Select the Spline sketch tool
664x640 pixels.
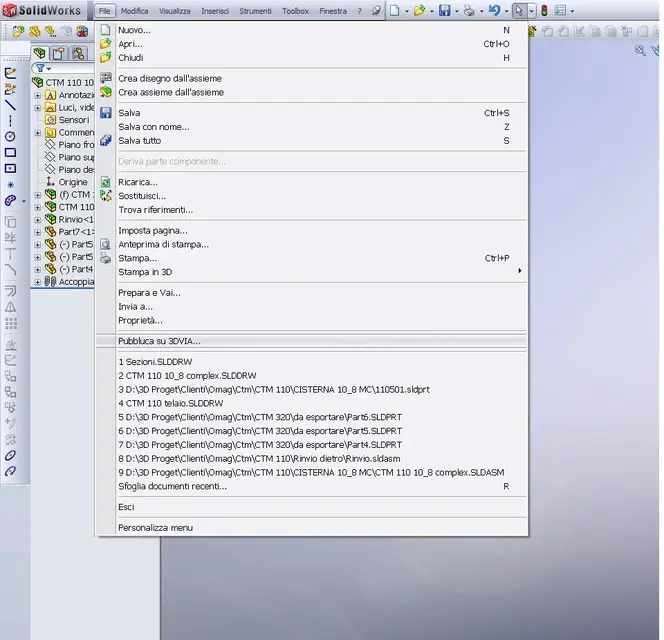tap(10, 201)
